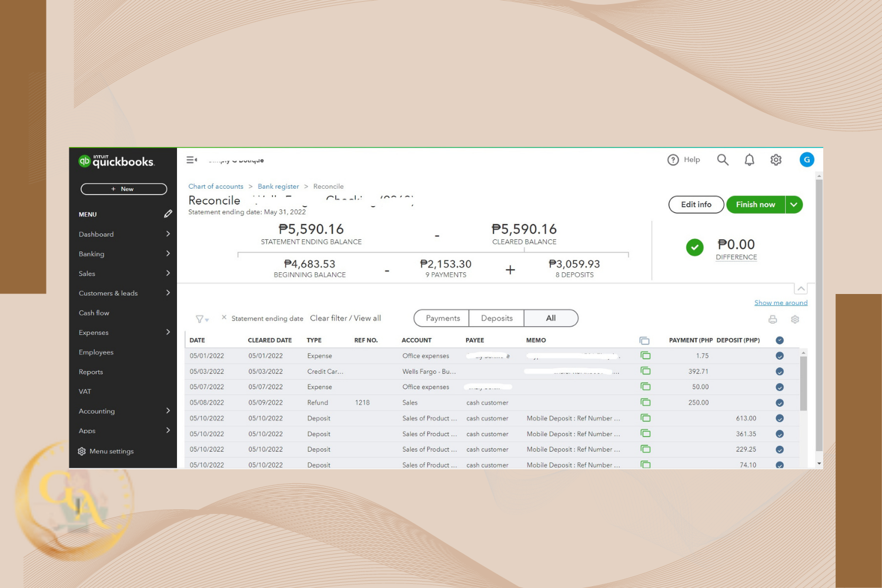Open the search magnifier
Image resolution: width=882 pixels, height=588 pixels.
point(723,160)
